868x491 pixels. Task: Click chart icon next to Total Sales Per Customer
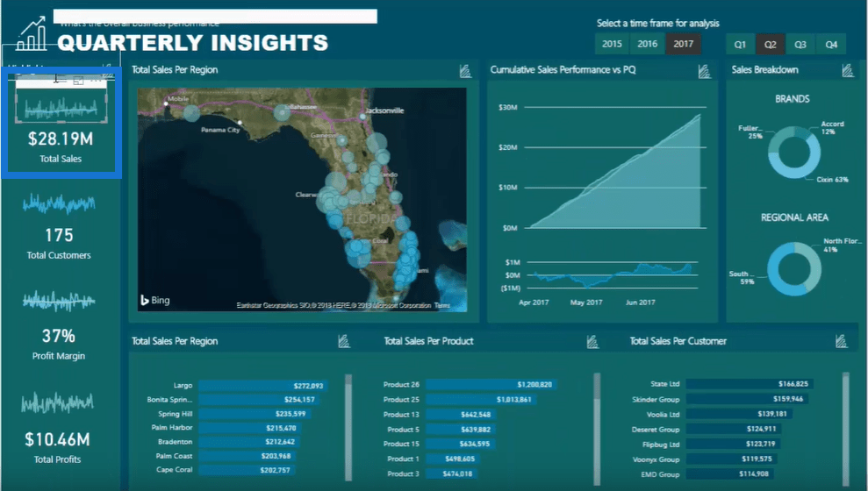(x=841, y=342)
